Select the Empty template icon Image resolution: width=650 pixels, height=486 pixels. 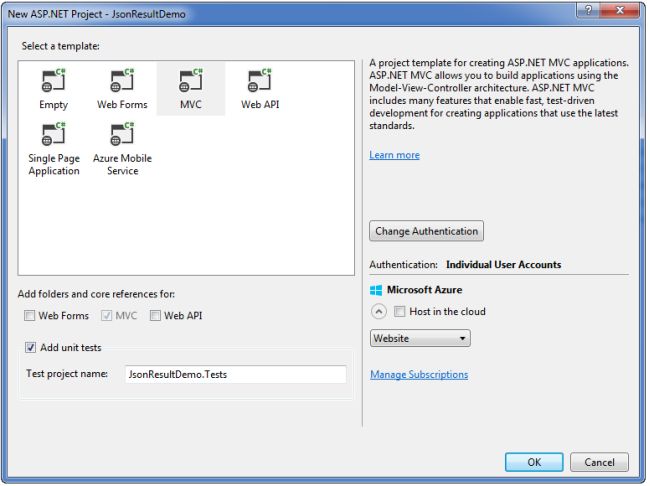pyautogui.click(x=53, y=80)
